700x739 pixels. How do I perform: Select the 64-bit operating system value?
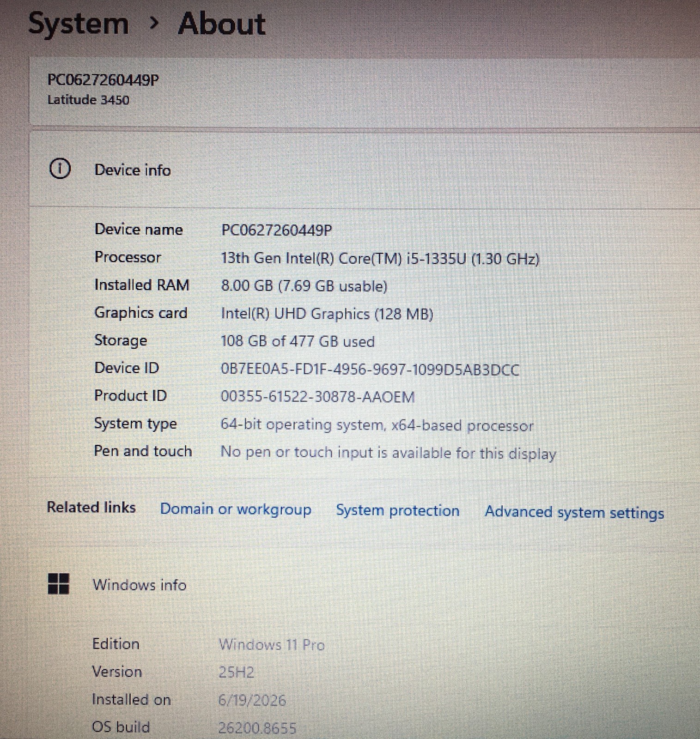click(x=377, y=425)
